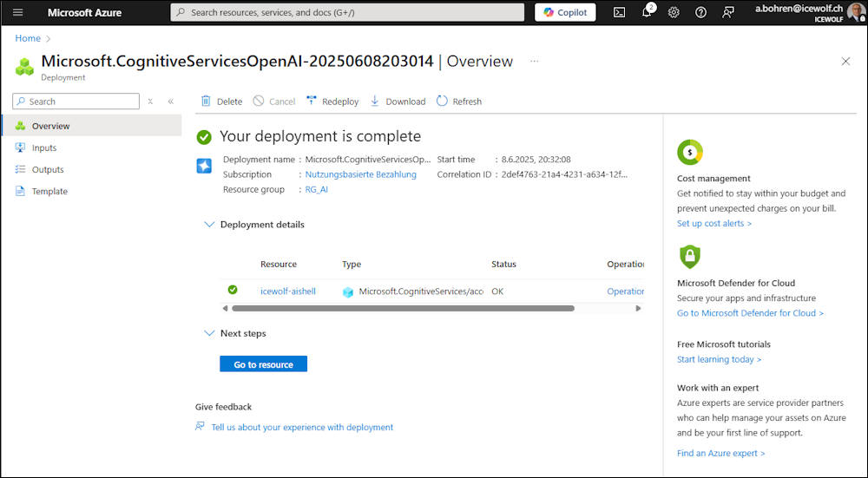Collapse the sidebar with double chevron
The height and width of the screenshot is (478, 868).
(170, 101)
